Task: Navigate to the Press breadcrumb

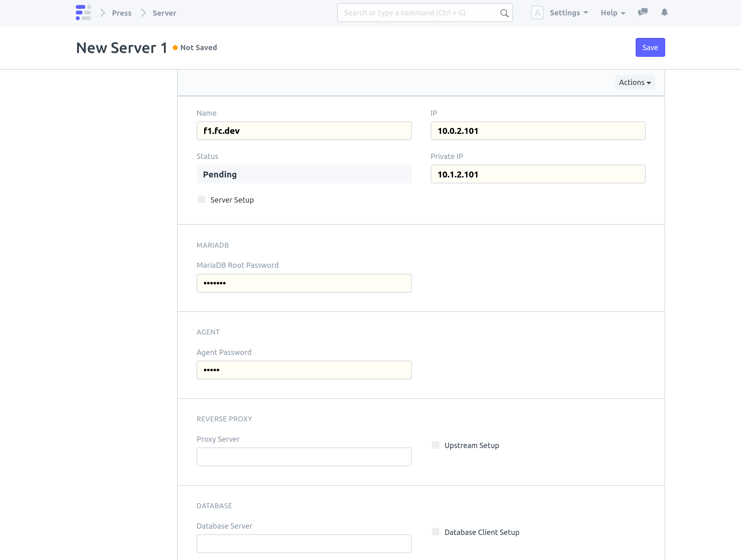Action: click(122, 13)
